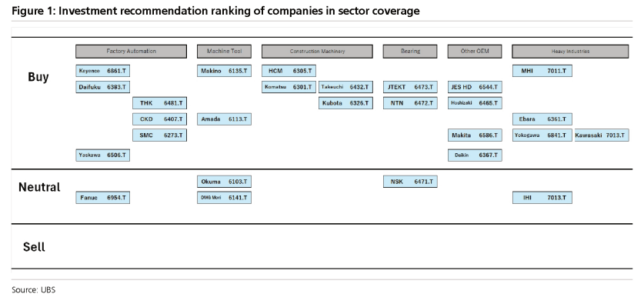The height and width of the screenshot is (304, 644).
Task: Click the Factory Automation sector header
Action: coord(131,52)
